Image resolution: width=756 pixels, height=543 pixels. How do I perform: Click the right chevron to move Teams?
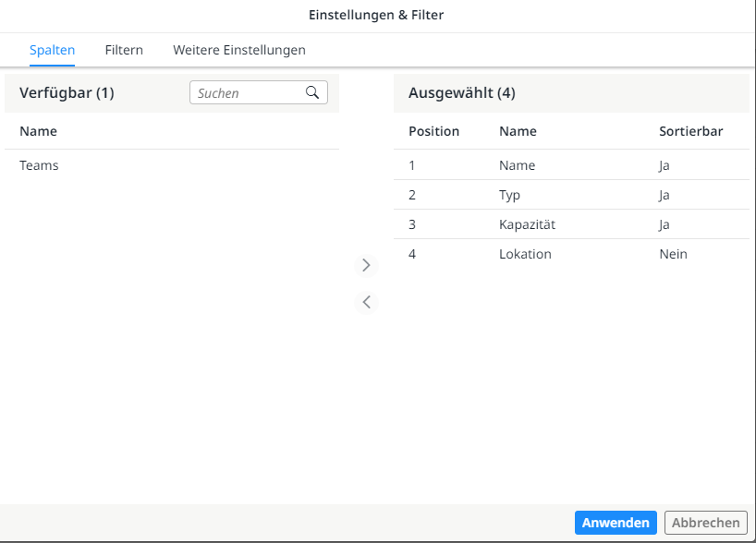[366, 265]
